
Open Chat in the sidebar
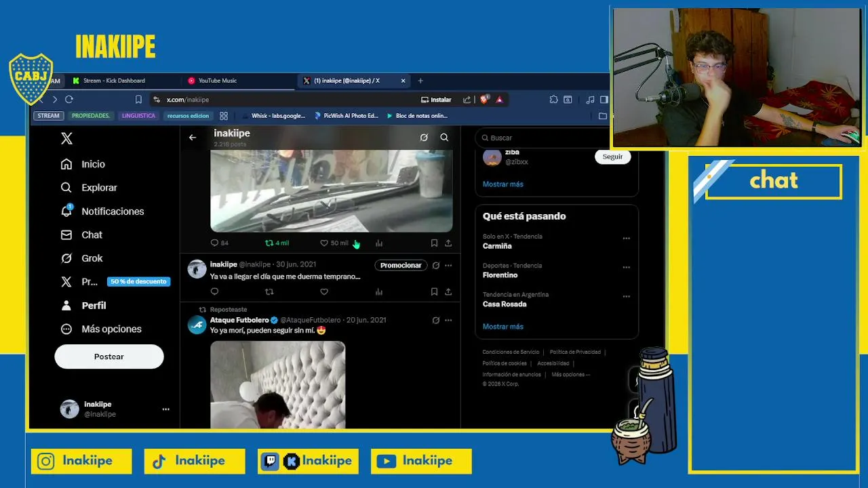[81, 235]
